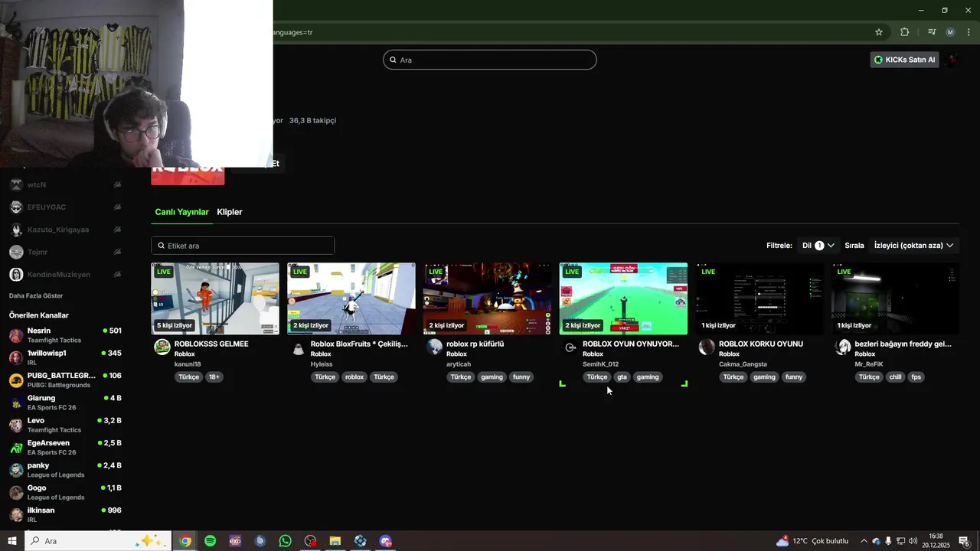Open the Dil language filter dropdown
Viewport: 980px width, 551px height.
click(x=818, y=246)
